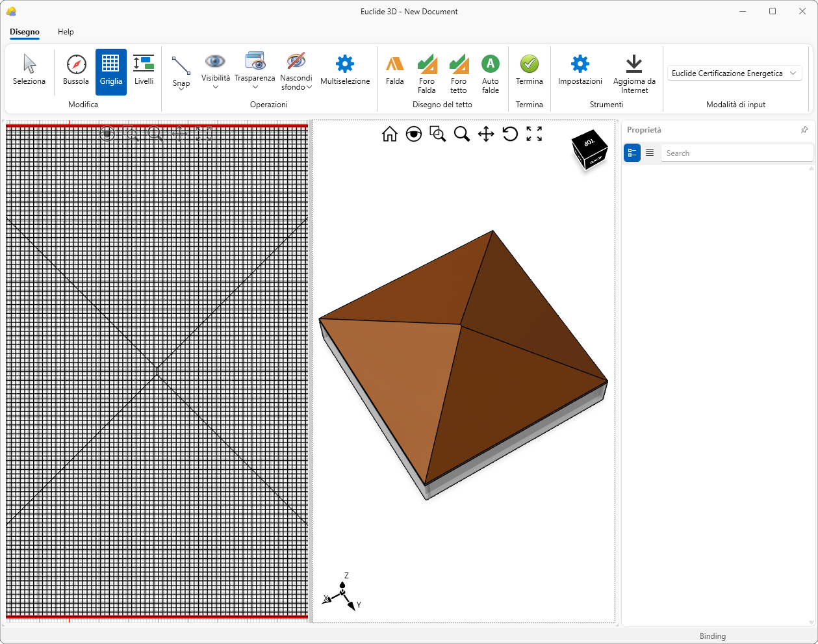Viewport: 818px width, 644px height.
Task: Select the Seleziona arrow tool
Action: click(29, 71)
